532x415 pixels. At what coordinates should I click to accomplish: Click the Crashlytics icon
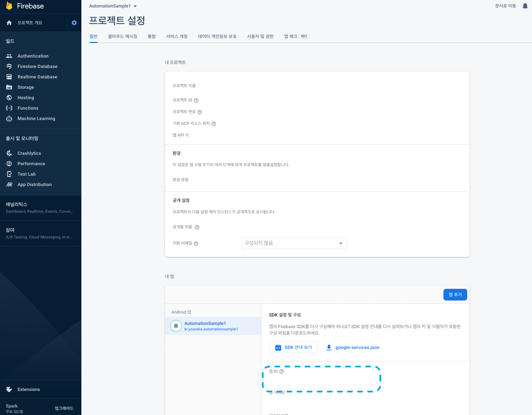click(x=9, y=153)
